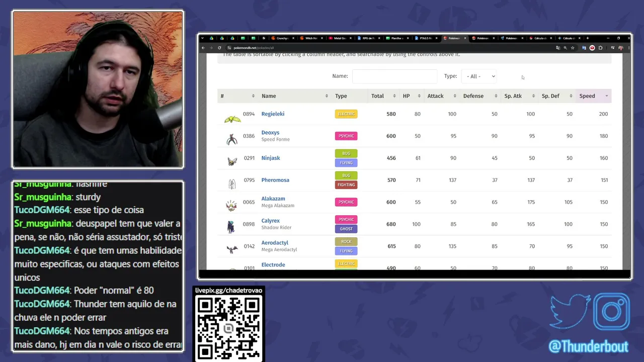The height and width of the screenshot is (362, 644).
Task: Click the Twitter bird logo in overlay
Action: [x=571, y=312]
